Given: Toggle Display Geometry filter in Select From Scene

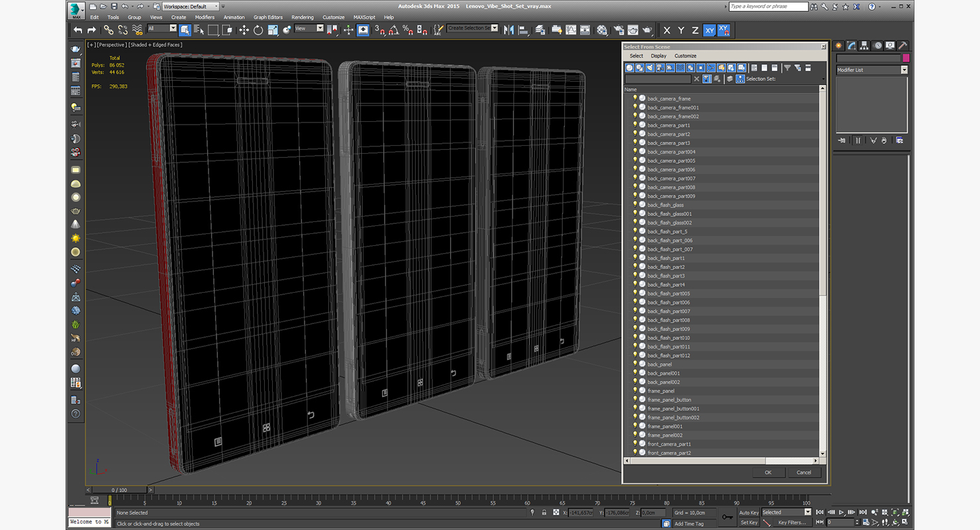Looking at the screenshot, I should (x=630, y=68).
